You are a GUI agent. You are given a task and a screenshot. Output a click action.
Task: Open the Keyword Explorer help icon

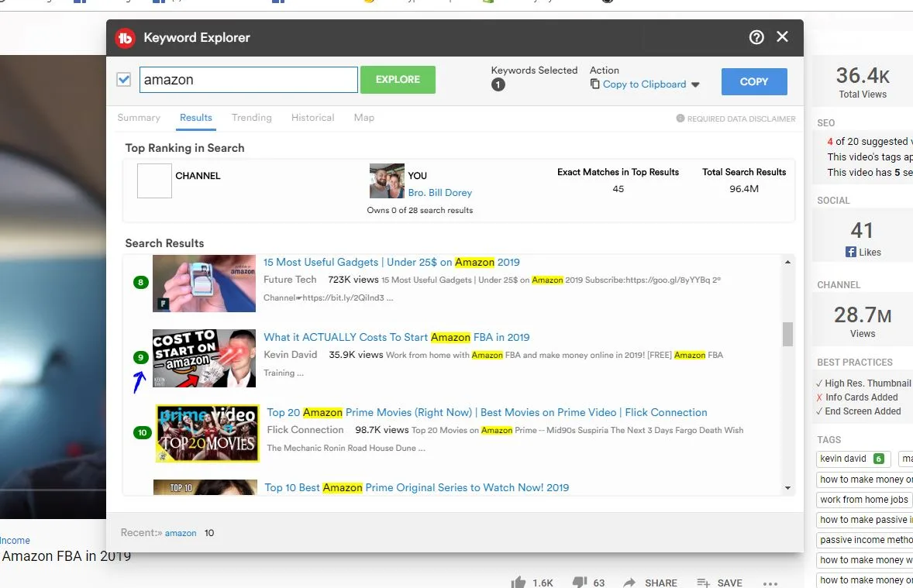[x=756, y=37]
